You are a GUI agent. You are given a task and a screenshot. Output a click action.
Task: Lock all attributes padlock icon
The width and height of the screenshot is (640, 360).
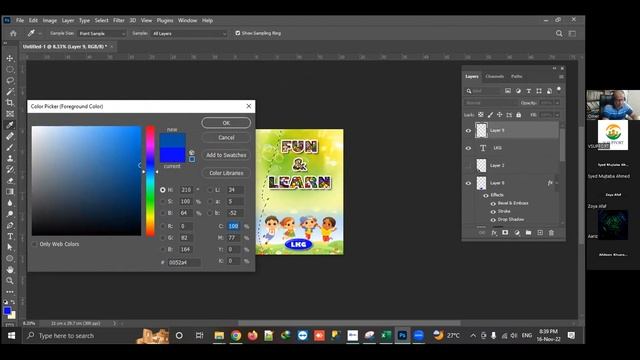point(518,115)
